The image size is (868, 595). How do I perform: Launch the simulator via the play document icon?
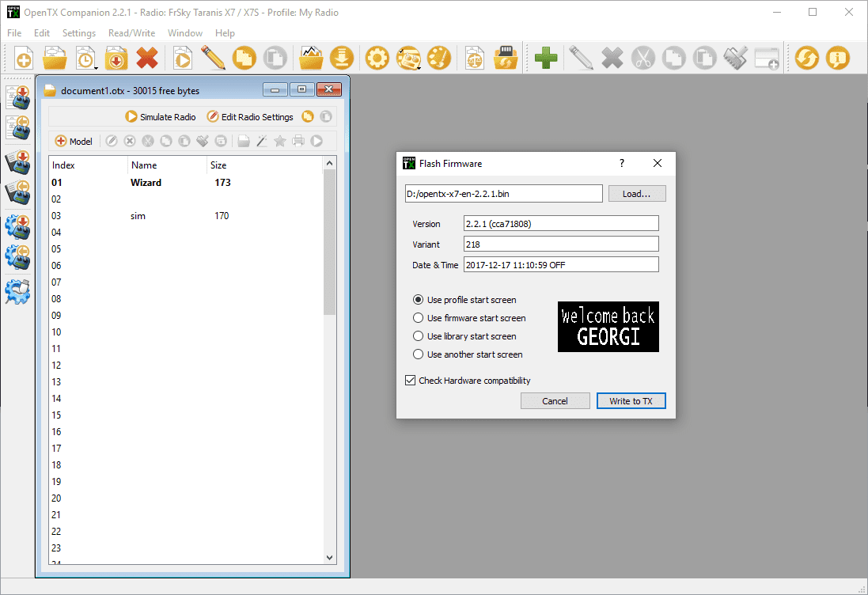(x=183, y=58)
